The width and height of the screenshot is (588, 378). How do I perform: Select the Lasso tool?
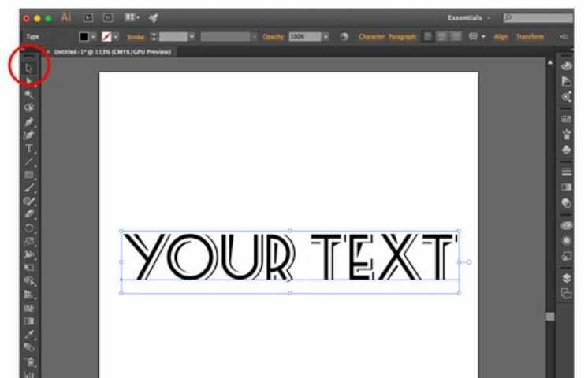pos(29,108)
